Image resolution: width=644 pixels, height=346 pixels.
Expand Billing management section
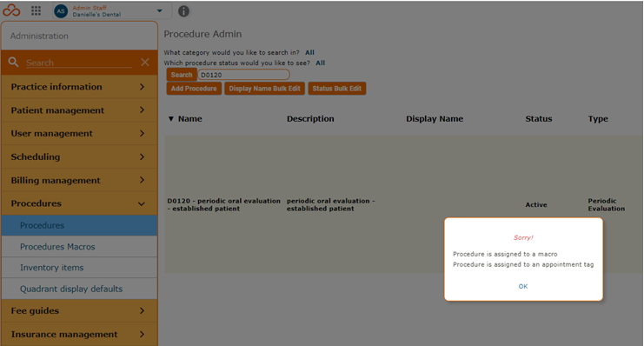coord(79,181)
